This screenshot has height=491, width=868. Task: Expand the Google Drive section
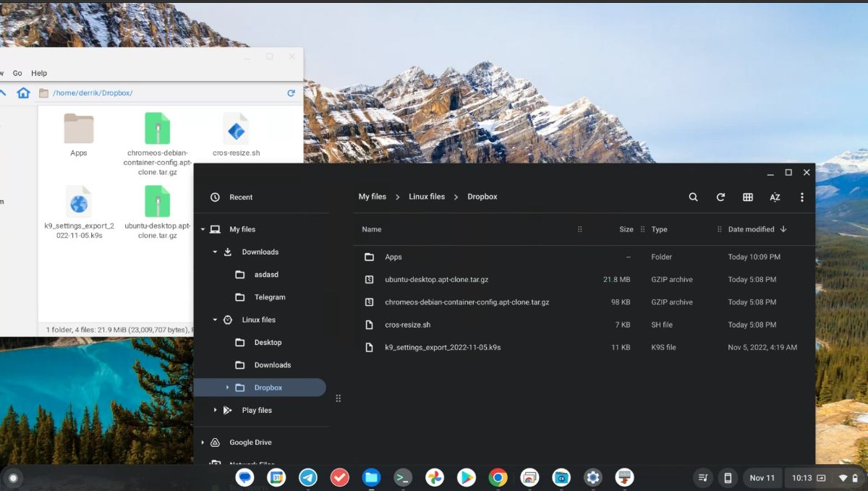201,442
